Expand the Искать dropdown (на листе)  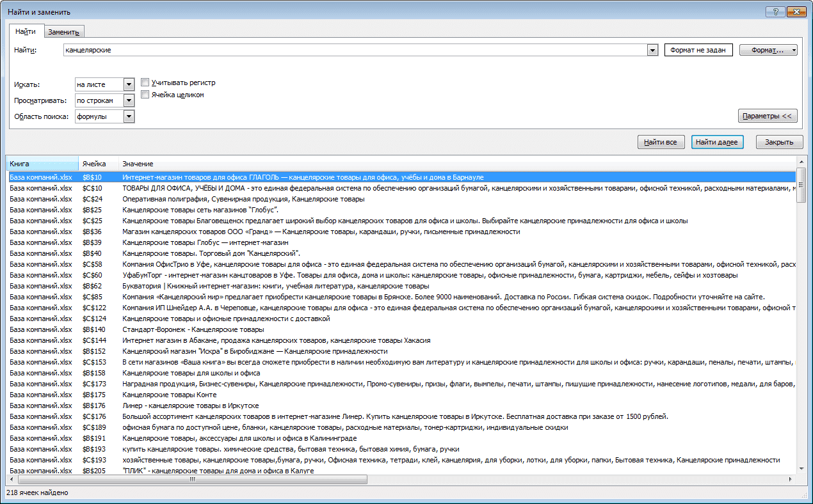(129, 84)
